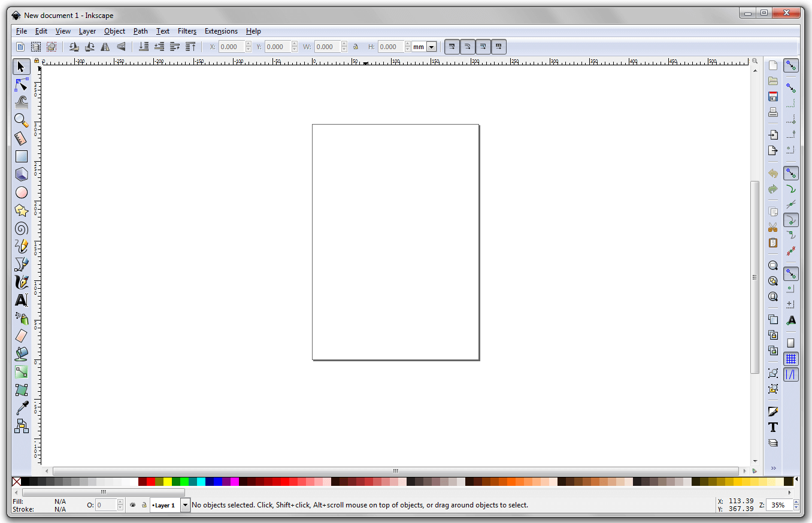Open the Text and Font dialog icon

[773, 427]
